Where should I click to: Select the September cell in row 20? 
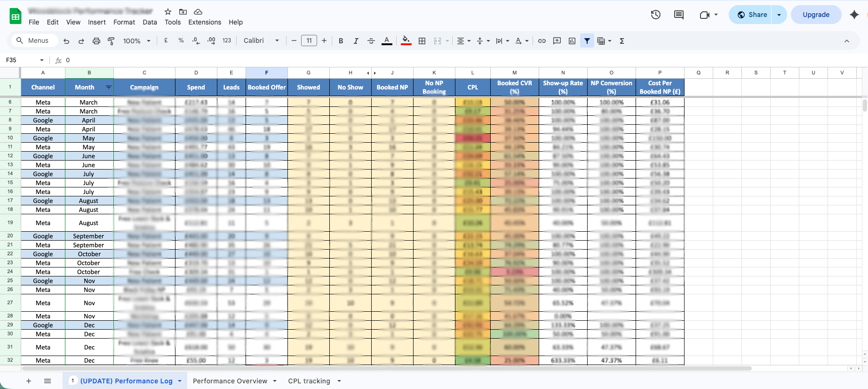coord(89,236)
